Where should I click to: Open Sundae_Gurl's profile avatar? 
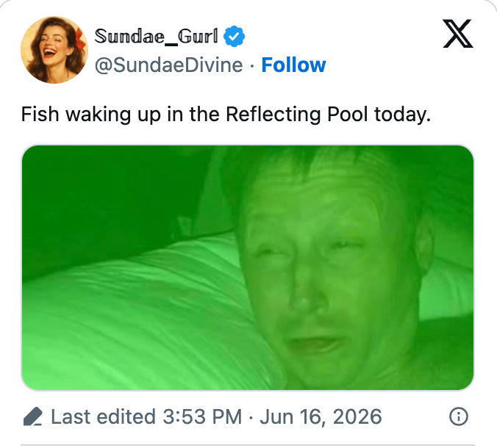click(54, 50)
